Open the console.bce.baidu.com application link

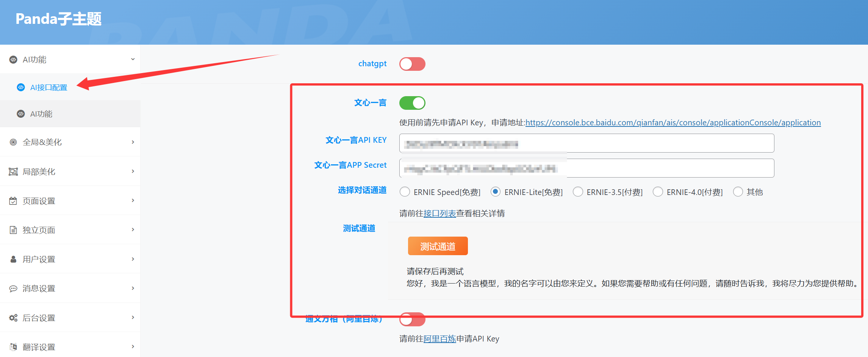[673, 123]
